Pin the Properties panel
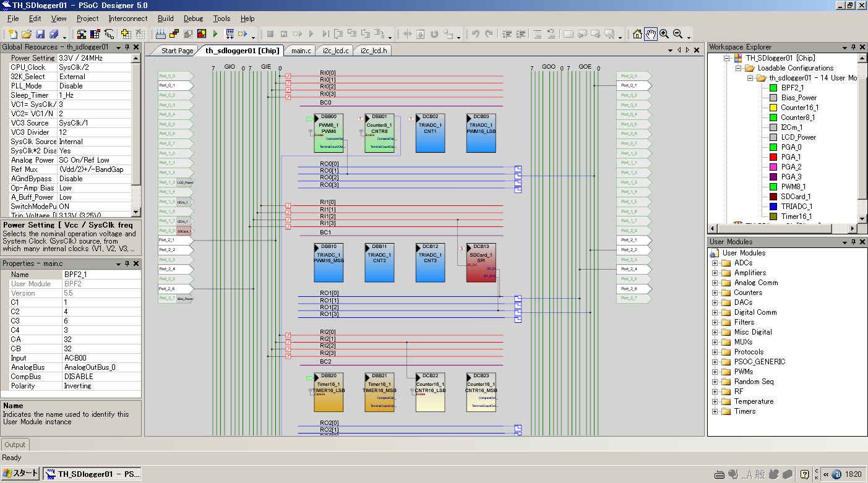This screenshot has width=868, height=483. click(x=127, y=263)
